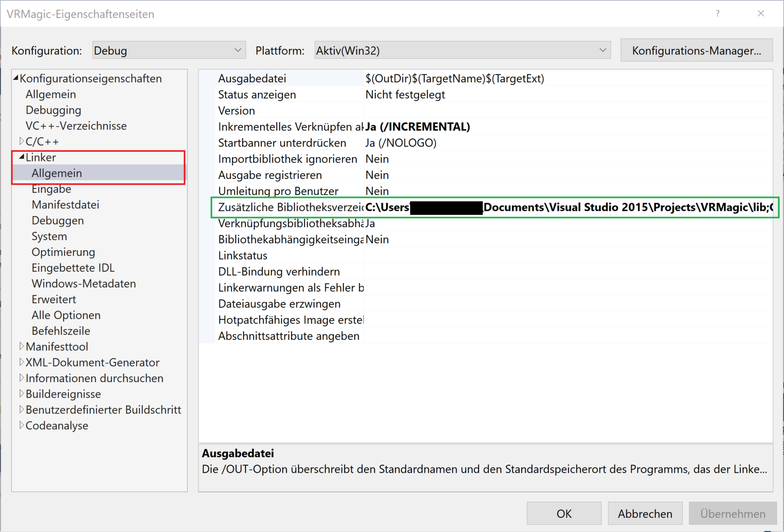Screen dimensions: 784x532
Task: Open VC++-Verzeichnisse page
Action: click(x=76, y=126)
